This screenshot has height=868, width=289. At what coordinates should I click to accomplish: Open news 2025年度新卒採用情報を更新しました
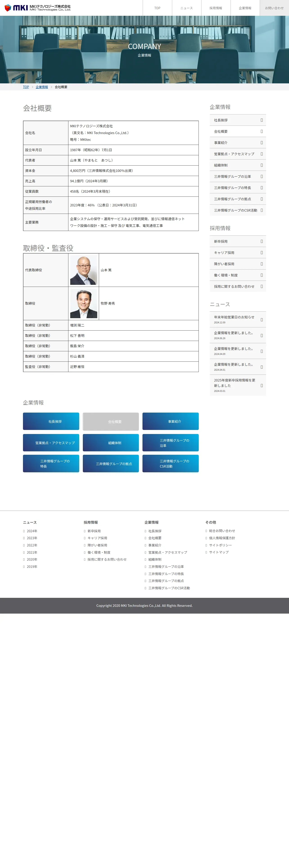pyautogui.click(x=237, y=385)
